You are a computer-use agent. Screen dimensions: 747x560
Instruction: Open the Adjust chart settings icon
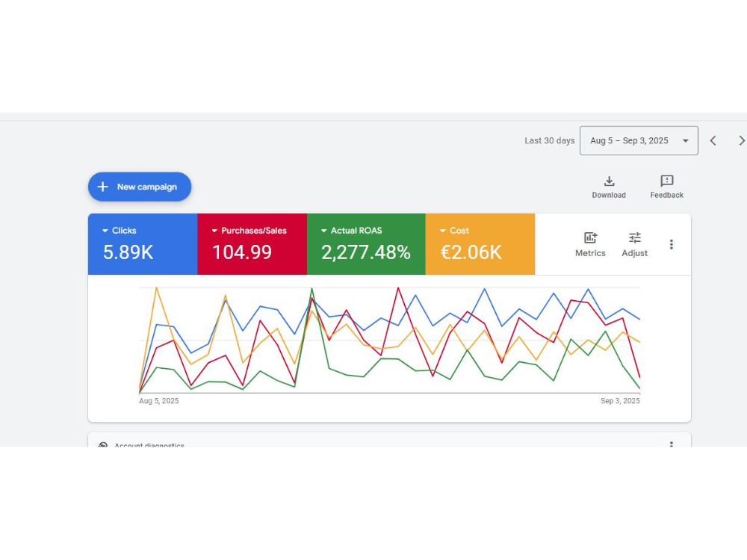pos(634,237)
